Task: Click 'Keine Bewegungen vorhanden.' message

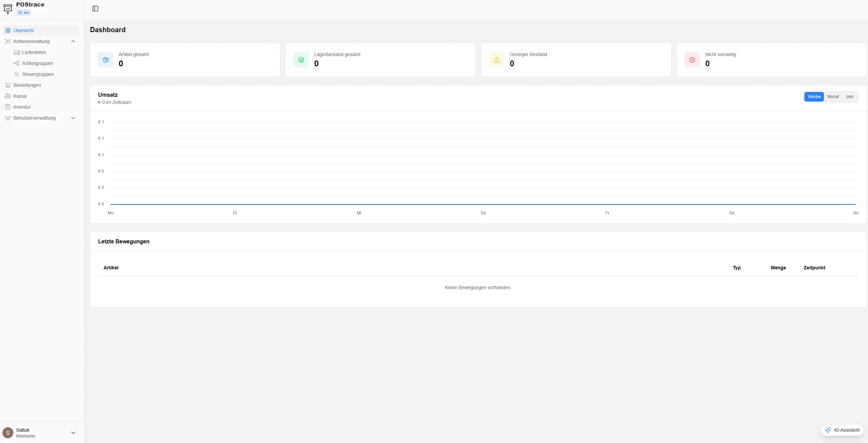Action: point(478,287)
